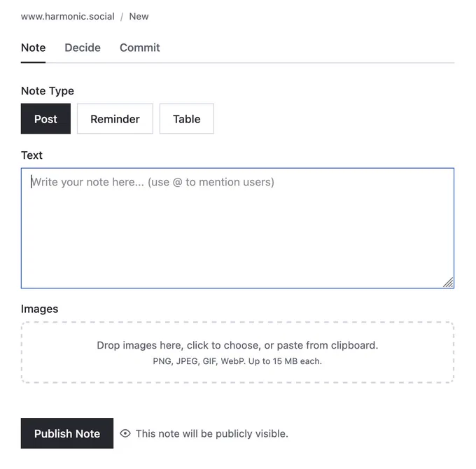
Task: Select the Table note type
Action: coord(187,119)
